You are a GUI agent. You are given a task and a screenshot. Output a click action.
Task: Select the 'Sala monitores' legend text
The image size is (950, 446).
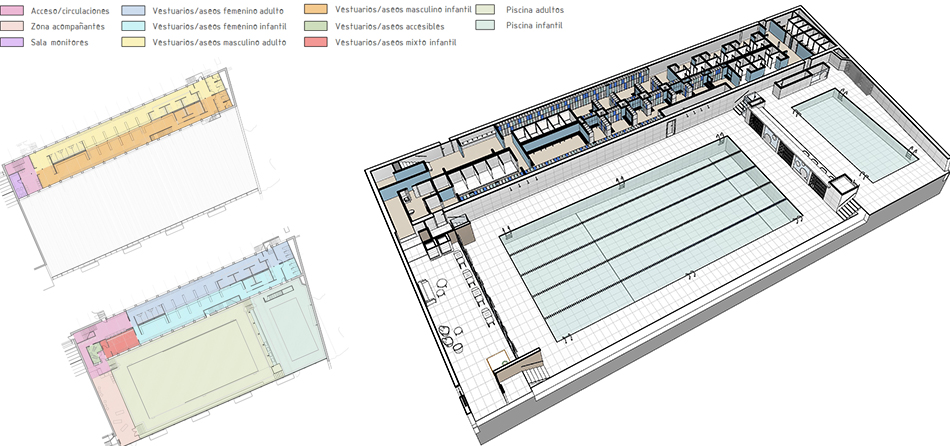pyautogui.click(x=59, y=42)
